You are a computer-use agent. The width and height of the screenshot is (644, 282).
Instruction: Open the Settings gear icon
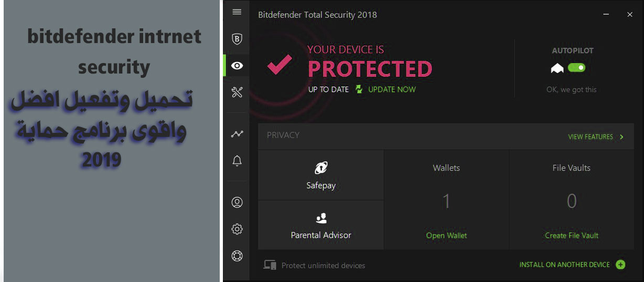pos(237,229)
